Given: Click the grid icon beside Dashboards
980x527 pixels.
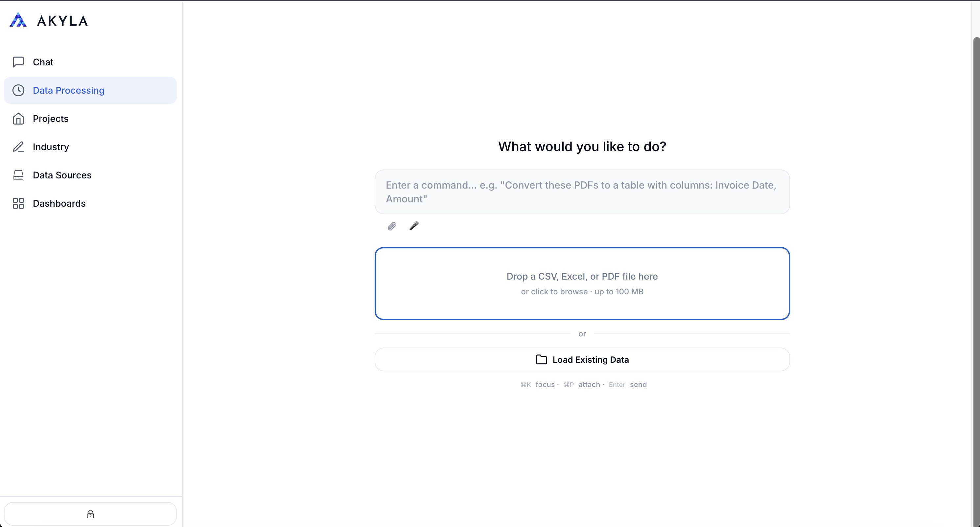Looking at the screenshot, I should pyautogui.click(x=18, y=203).
